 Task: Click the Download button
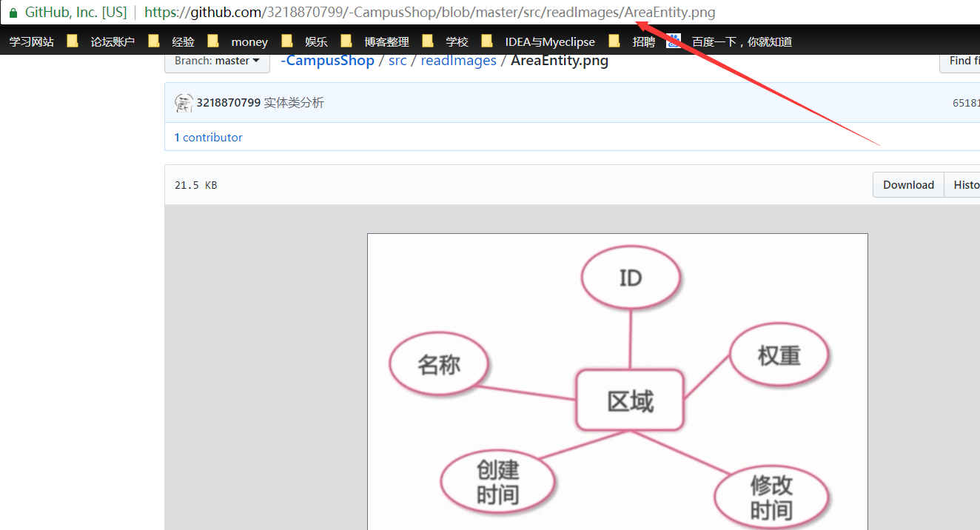908,184
